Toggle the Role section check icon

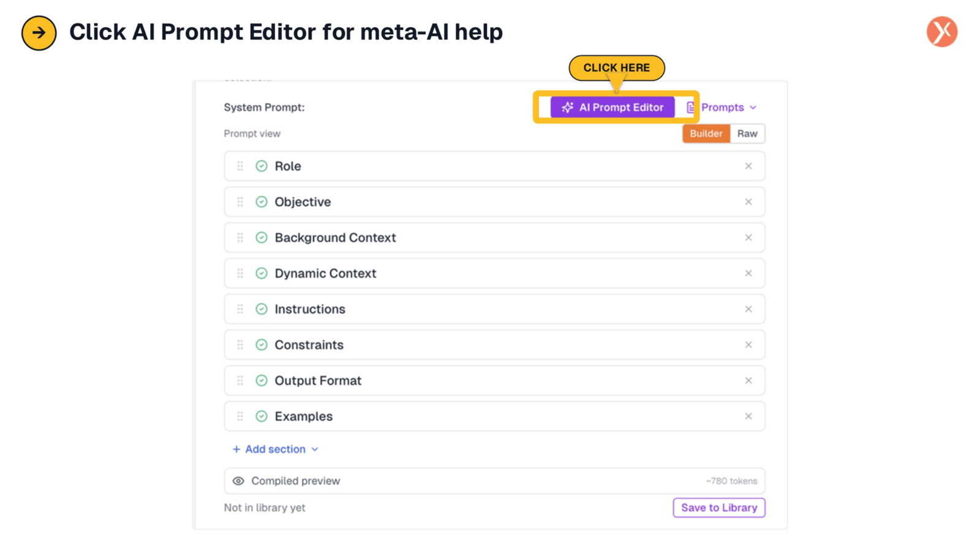[262, 166]
